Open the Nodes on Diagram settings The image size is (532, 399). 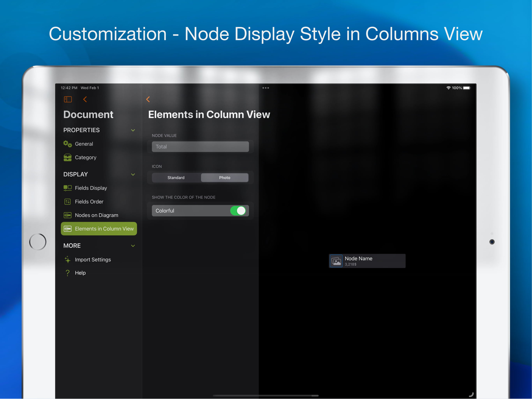click(x=96, y=215)
